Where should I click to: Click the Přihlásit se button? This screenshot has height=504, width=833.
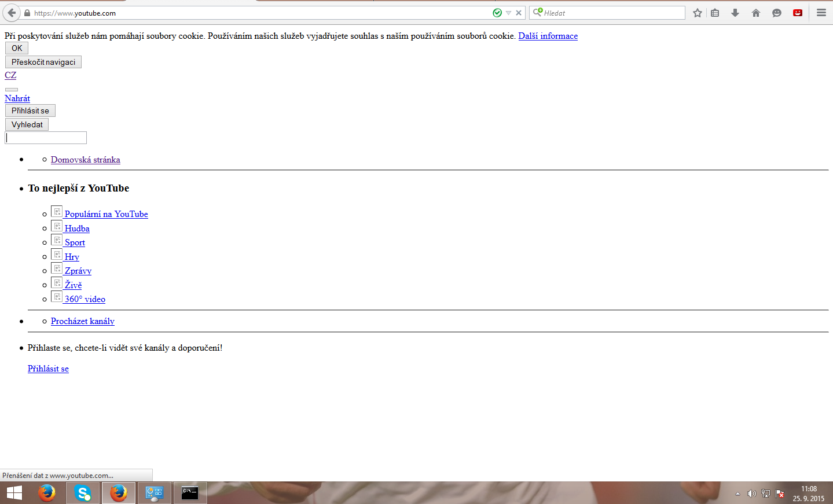coord(30,111)
